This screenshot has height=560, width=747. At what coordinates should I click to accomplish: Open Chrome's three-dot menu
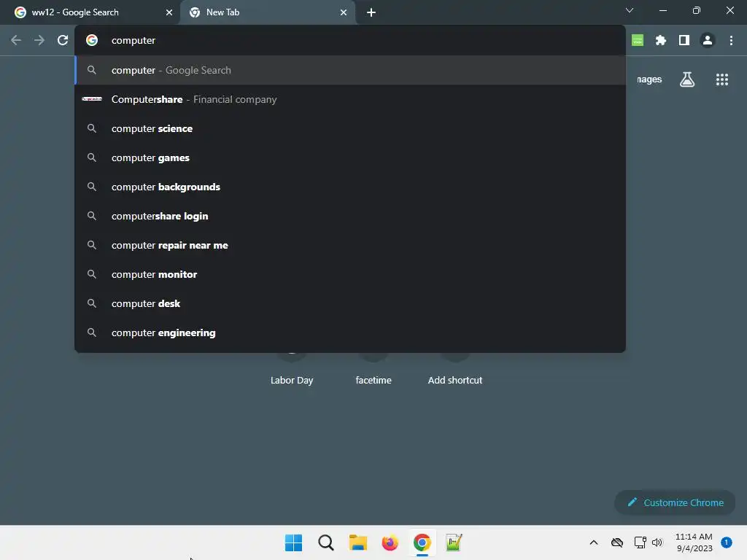pyautogui.click(x=731, y=41)
